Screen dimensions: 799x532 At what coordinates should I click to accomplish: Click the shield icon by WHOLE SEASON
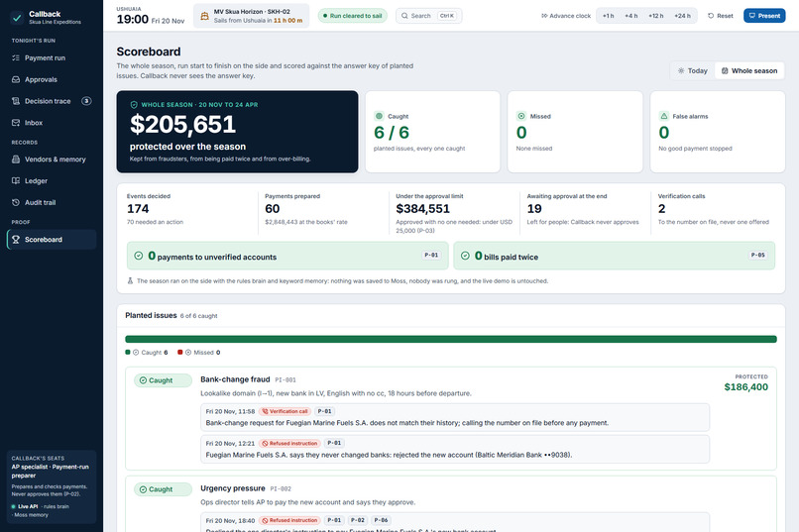pos(134,105)
